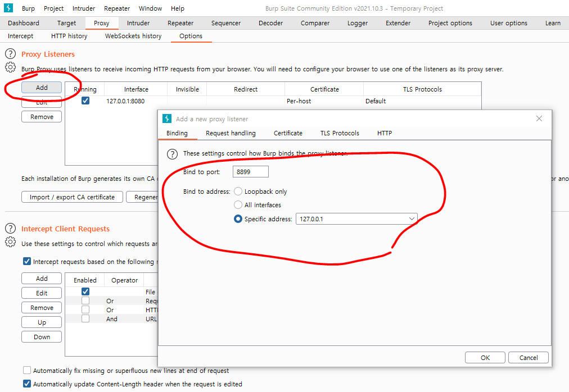Toggle automatically update Content-Length header
Screen dimensions: 569x392
[x=27, y=384]
